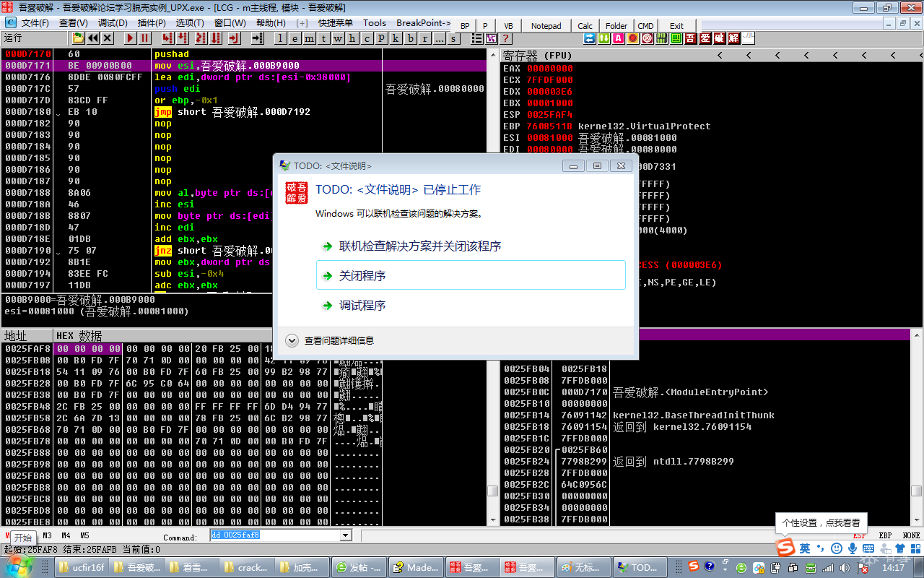Select the pushad instruction row
Image resolution: width=924 pixels, height=578 pixels.
click(244, 54)
